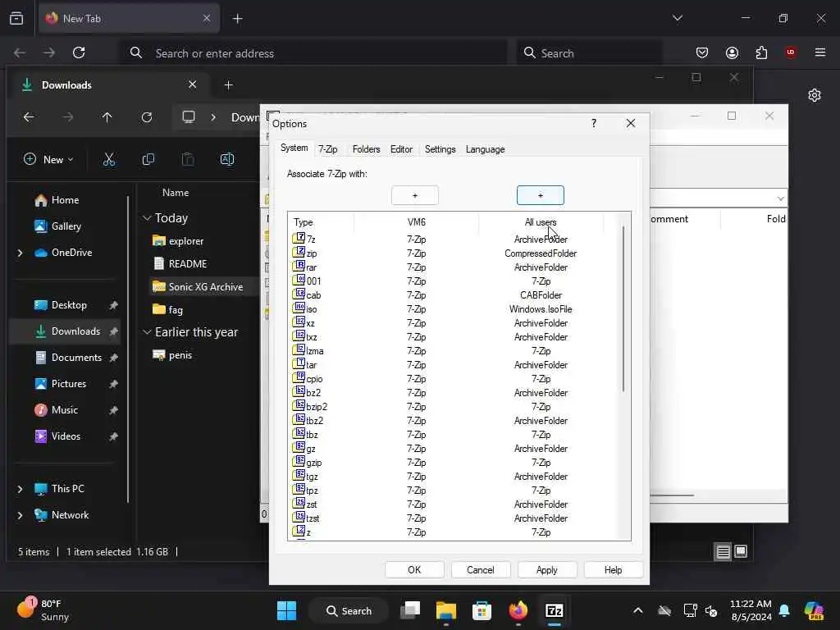840x630 pixels.
Task: Open 7-Zip from the taskbar
Action: point(554,610)
